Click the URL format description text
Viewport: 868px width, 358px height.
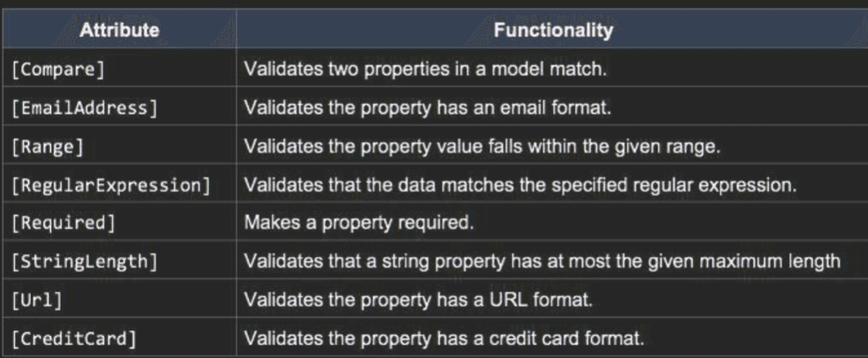[419, 300]
